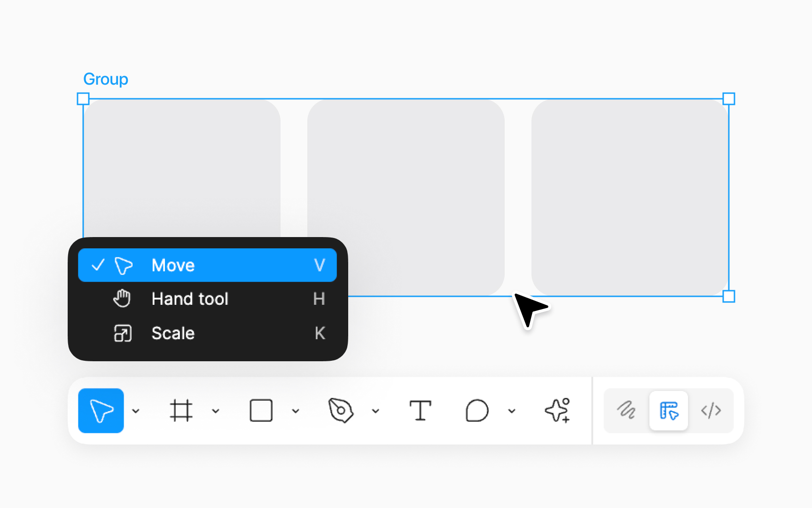Click the top-right selection handle
This screenshot has width=812, height=508.
pos(729,98)
